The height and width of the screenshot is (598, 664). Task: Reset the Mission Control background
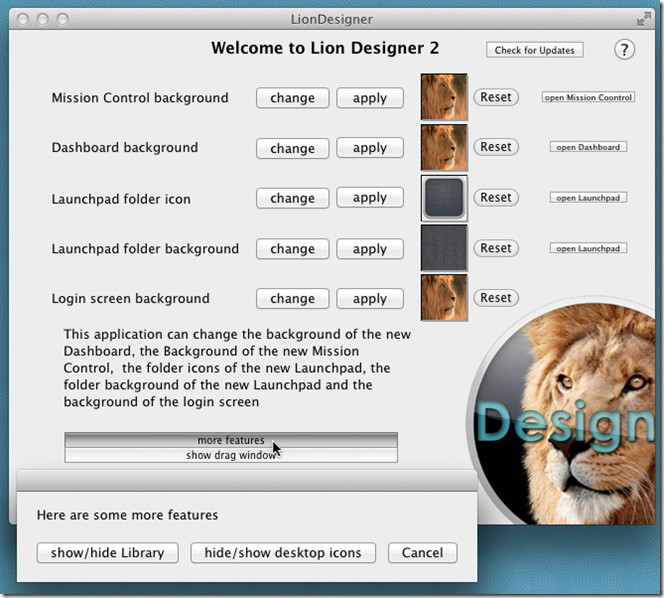[x=496, y=97]
